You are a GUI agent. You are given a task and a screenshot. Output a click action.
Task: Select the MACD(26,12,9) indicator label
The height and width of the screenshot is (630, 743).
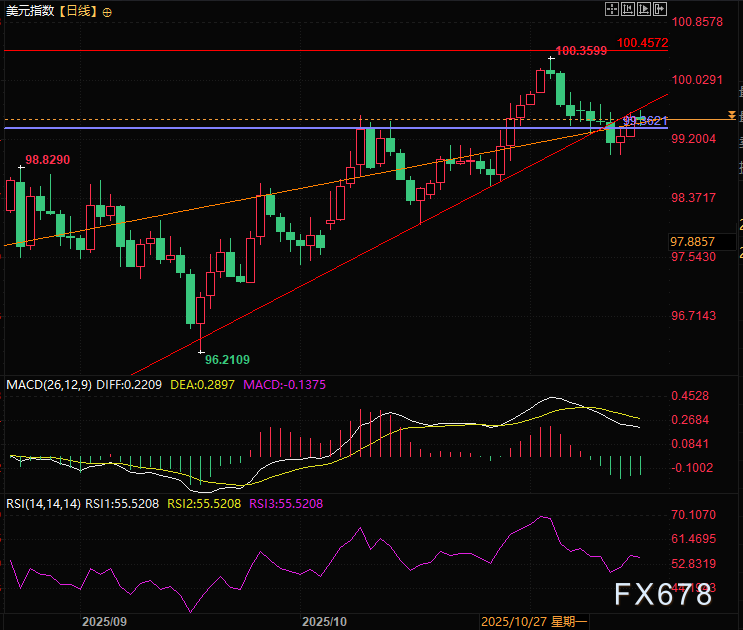coord(48,384)
